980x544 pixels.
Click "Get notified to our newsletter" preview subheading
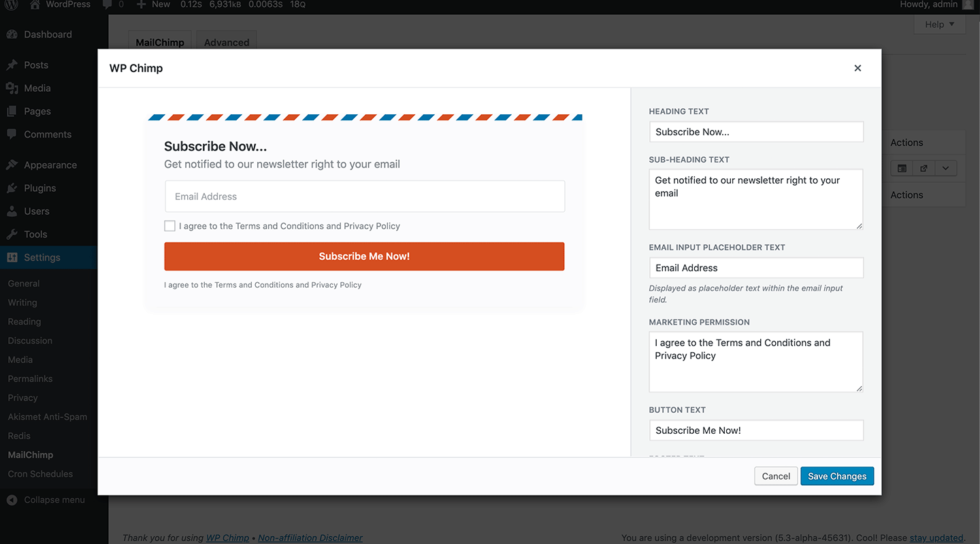(x=282, y=165)
